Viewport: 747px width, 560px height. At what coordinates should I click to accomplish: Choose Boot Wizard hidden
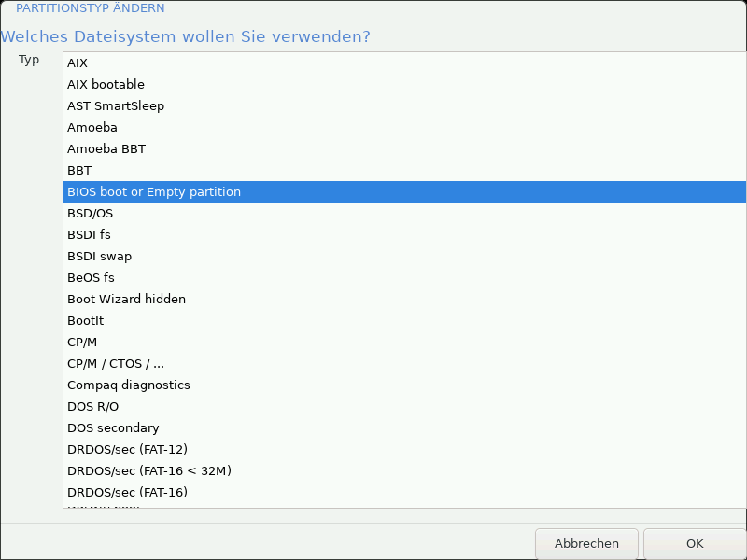pyautogui.click(x=126, y=299)
